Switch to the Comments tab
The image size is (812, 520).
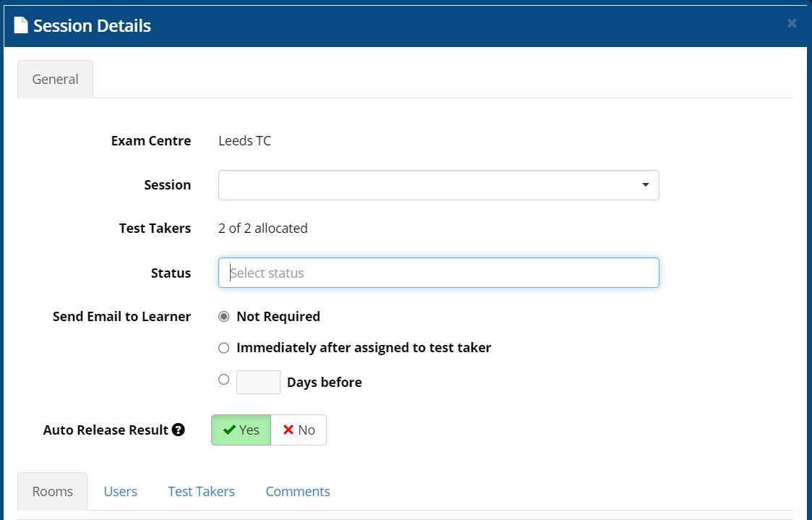click(297, 491)
